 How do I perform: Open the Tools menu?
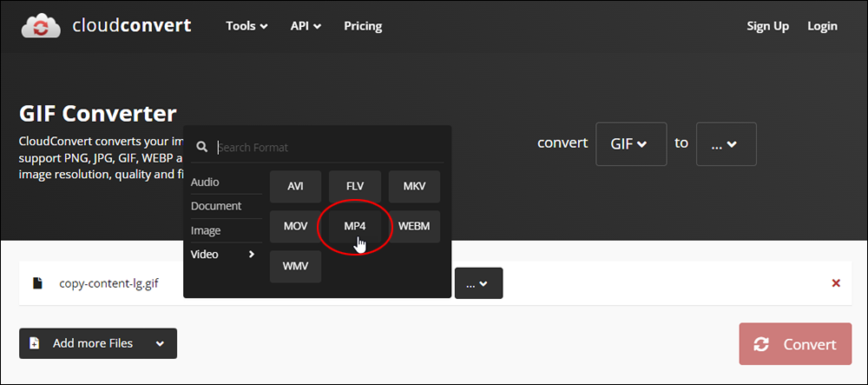[x=247, y=26]
